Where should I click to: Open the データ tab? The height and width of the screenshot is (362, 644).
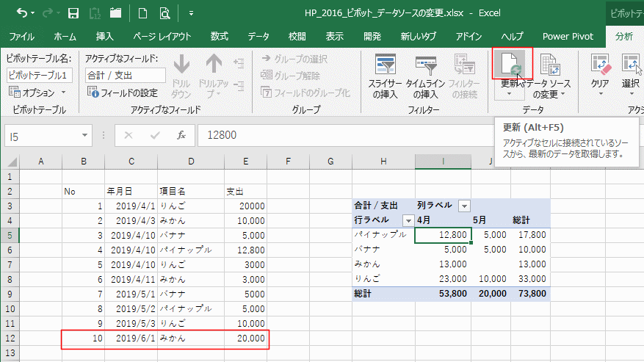point(258,37)
